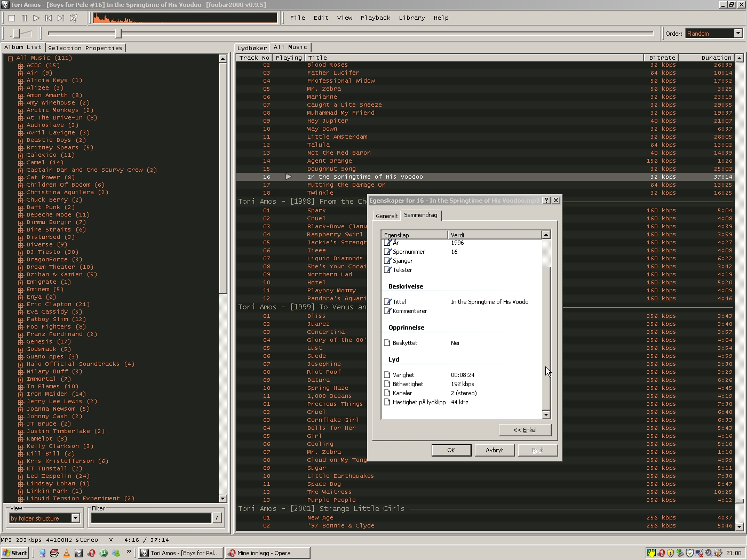Open the Playback menu
This screenshot has height=560, width=747.
point(376,18)
